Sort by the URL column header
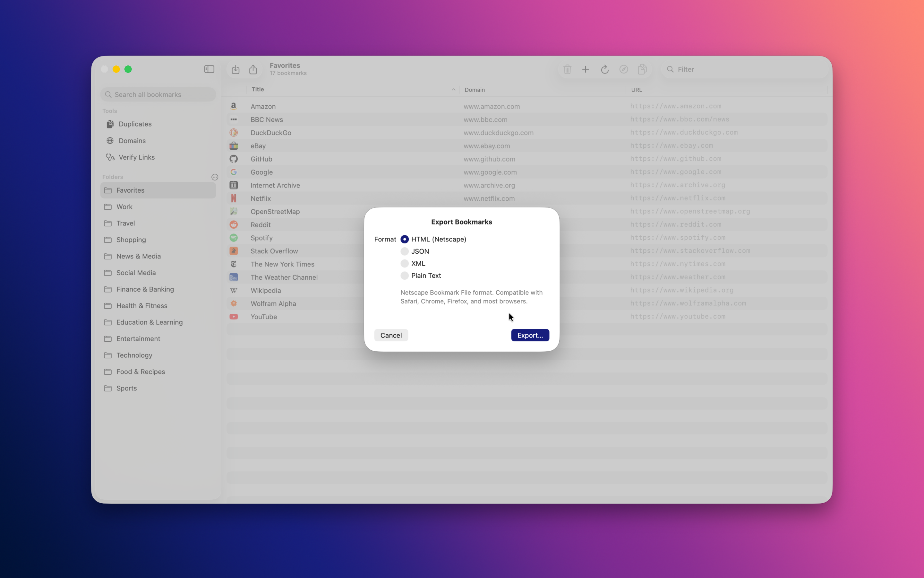Image resolution: width=924 pixels, height=578 pixels. tap(727, 90)
